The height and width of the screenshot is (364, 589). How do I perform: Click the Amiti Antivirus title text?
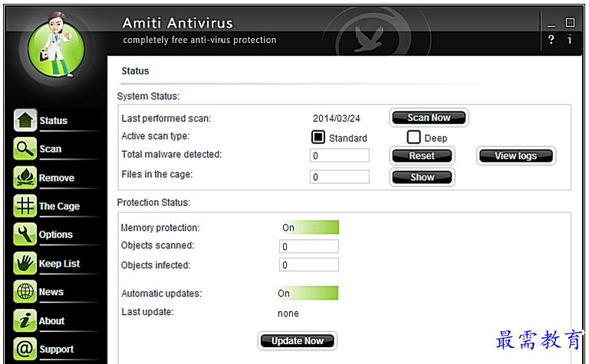click(178, 23)
